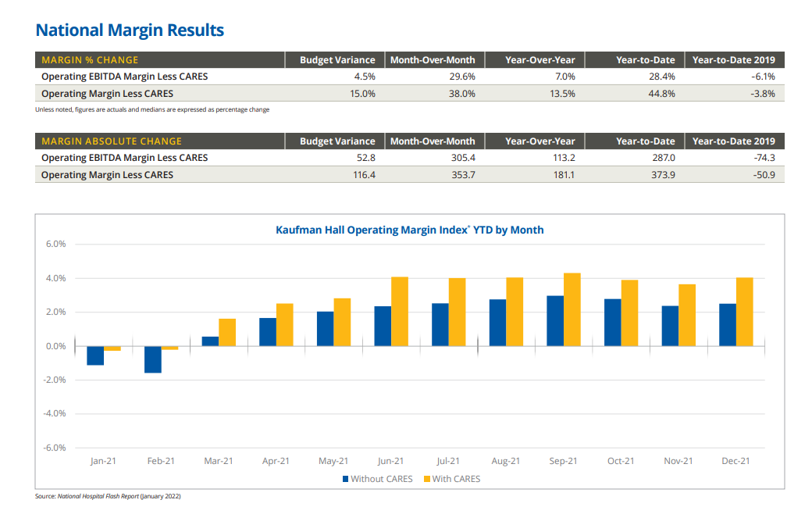Image resolution: width=812 pixels, height=507 pixels.
Task: Select the 305.4 value cell
Action: [x=463, y=158]
